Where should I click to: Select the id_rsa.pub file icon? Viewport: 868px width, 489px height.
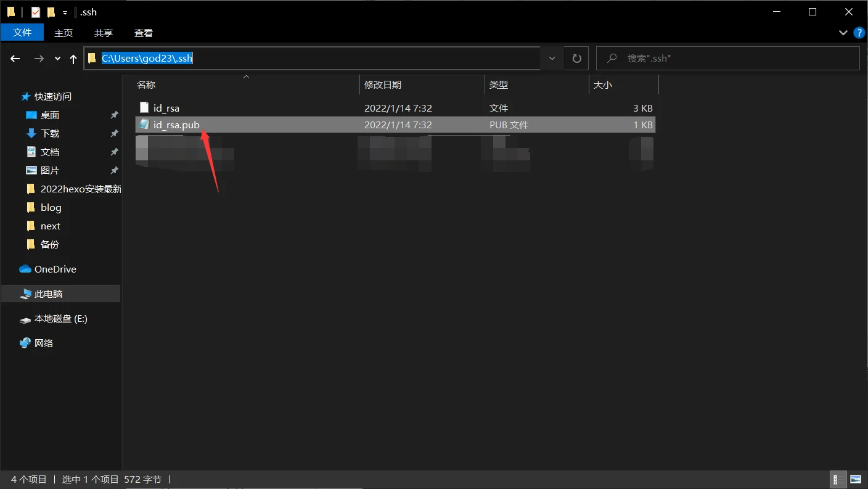pyautogui.click(x=144, y=125)
